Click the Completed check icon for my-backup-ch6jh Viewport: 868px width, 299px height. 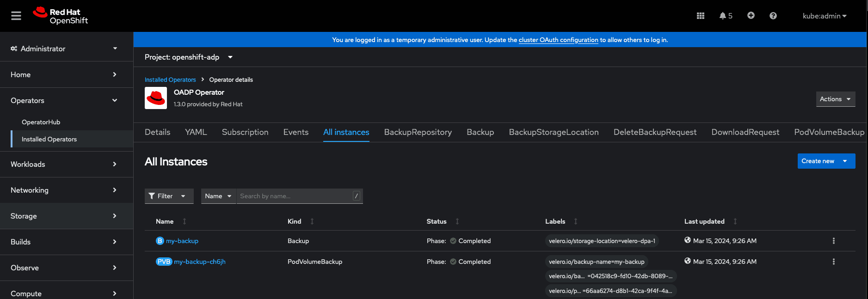(x=453, y=262)
